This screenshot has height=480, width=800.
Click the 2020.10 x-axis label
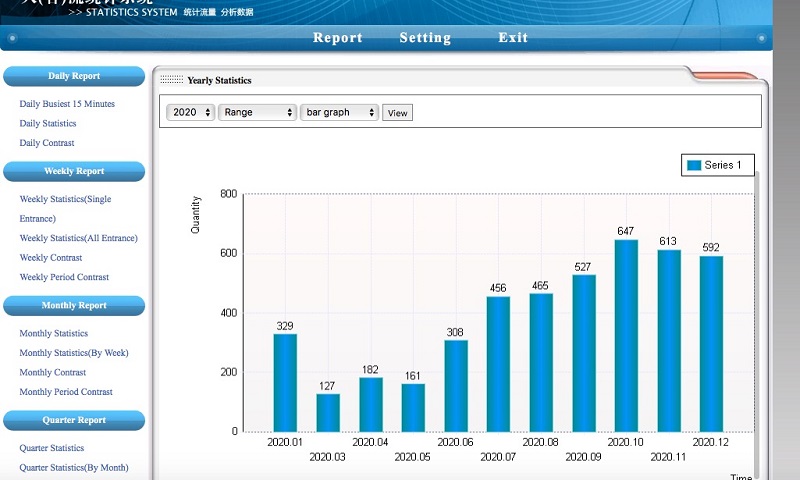tap(626, 442)
